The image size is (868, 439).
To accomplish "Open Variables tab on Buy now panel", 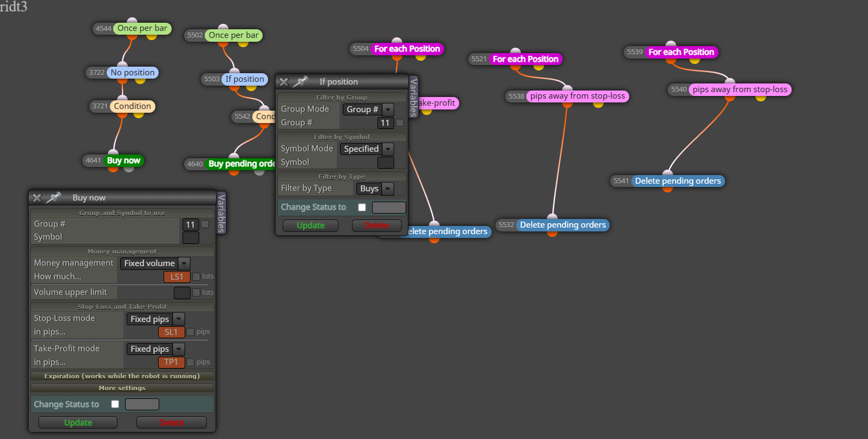I will pos(221,213).
